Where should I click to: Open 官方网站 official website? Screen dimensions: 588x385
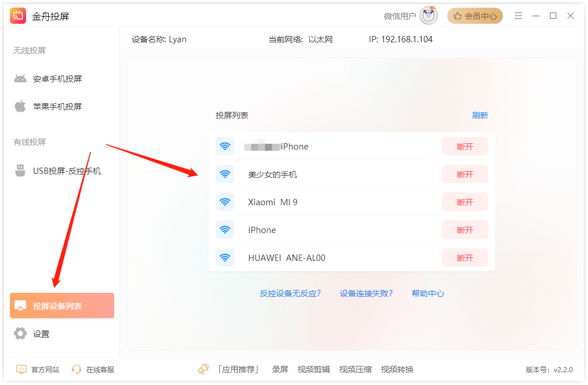pos(45,369)
